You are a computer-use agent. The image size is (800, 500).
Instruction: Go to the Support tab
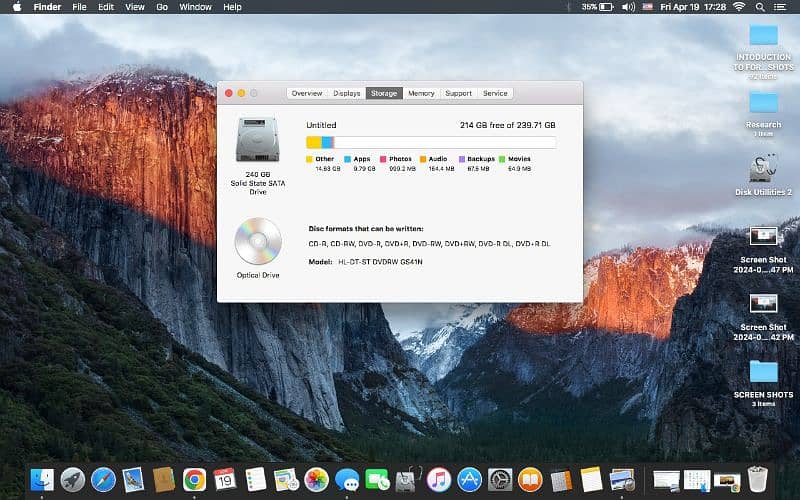click(x=458, y=93)
